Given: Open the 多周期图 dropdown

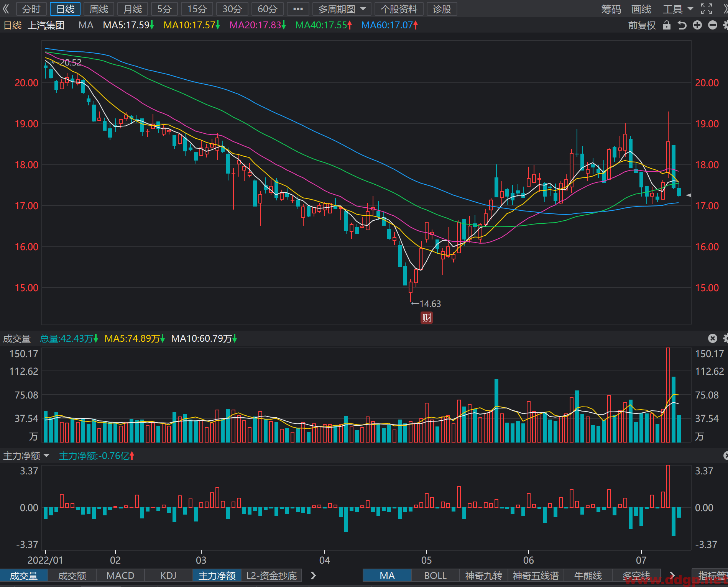Looking at the screenshot, I should click(x=342, y=9).
